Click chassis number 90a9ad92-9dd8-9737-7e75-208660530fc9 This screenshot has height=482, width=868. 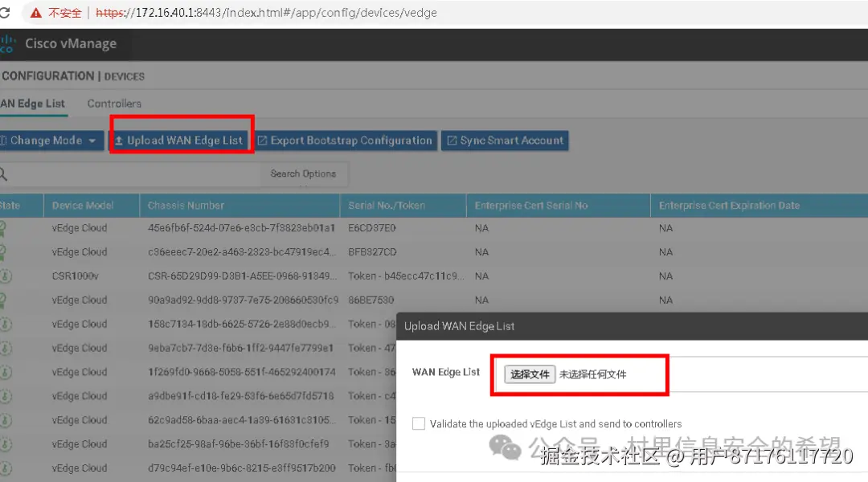point(243,300)
